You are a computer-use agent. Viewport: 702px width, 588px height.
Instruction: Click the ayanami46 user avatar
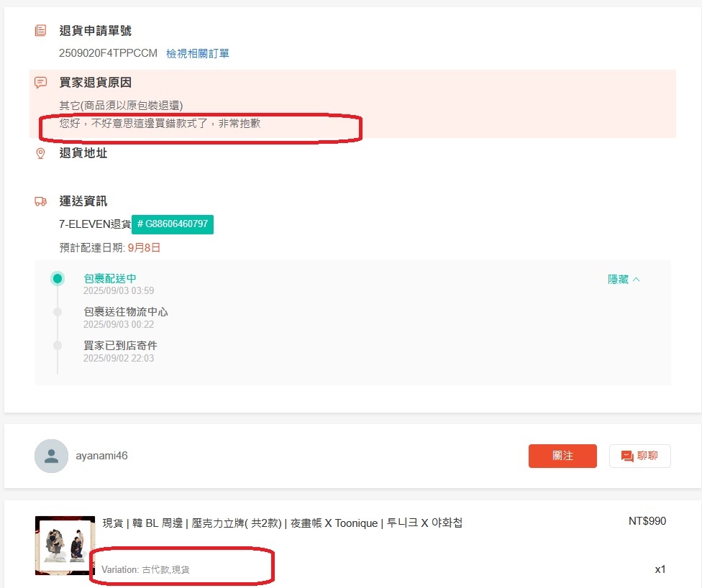pyautogui.click(x=52, y=456)
